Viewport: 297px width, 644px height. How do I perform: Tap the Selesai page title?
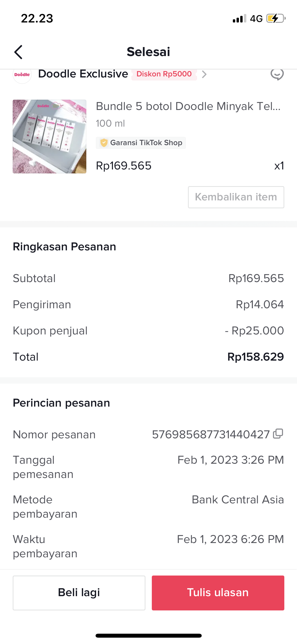tap(148, 52)
